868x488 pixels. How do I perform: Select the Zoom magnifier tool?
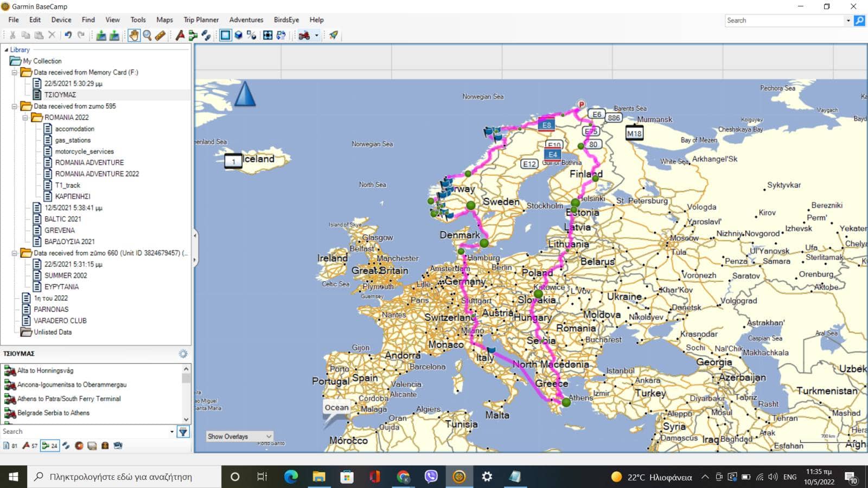147,35
